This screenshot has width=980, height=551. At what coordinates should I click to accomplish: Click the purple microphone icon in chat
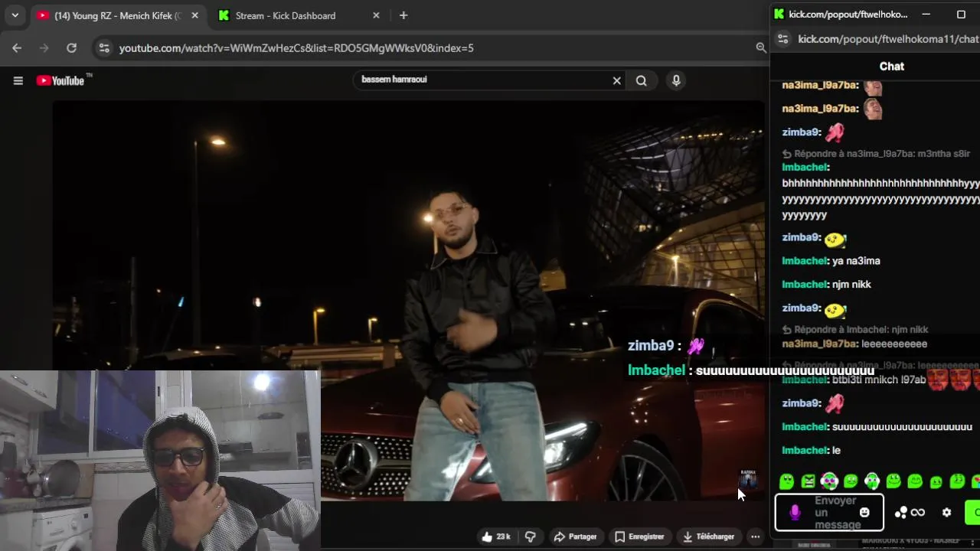(x=795, y=513)
